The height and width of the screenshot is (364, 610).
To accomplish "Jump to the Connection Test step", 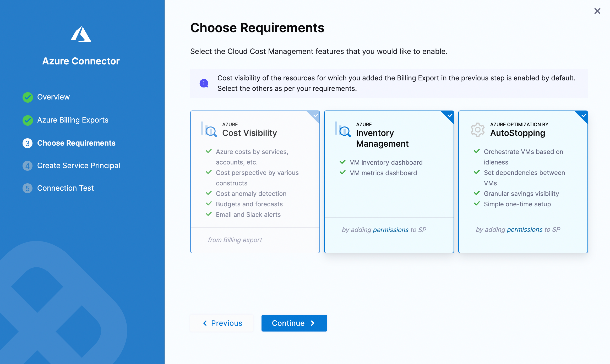I will point(66,188).
